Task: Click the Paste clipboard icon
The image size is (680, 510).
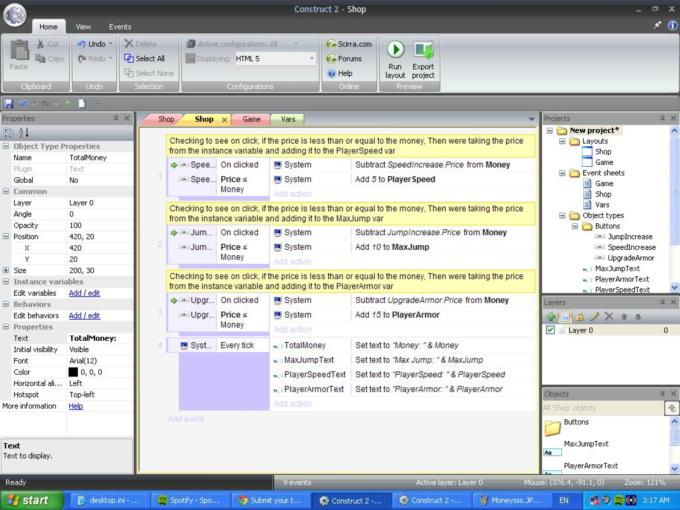Action: (x=19, y=50)
